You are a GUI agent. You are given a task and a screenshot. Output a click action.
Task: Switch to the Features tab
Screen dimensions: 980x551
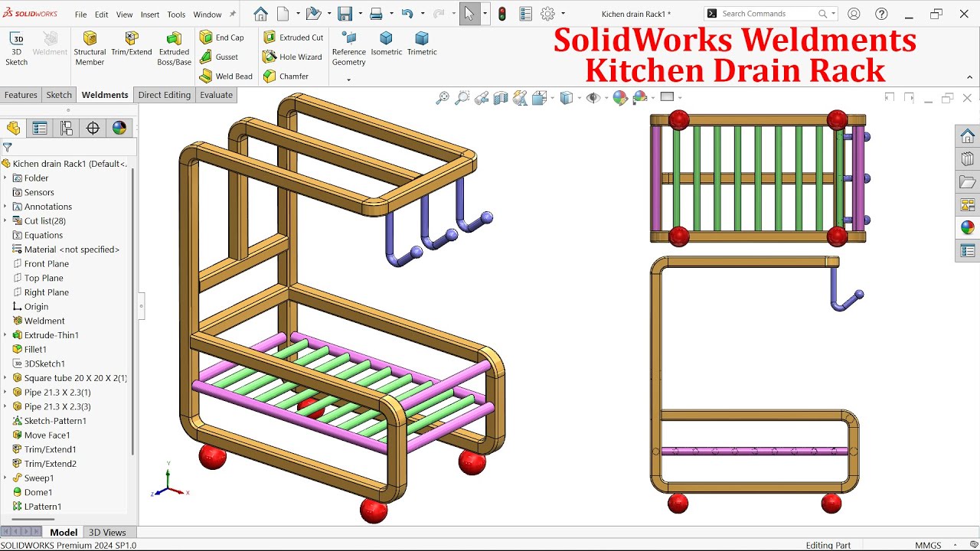(21, 95)
